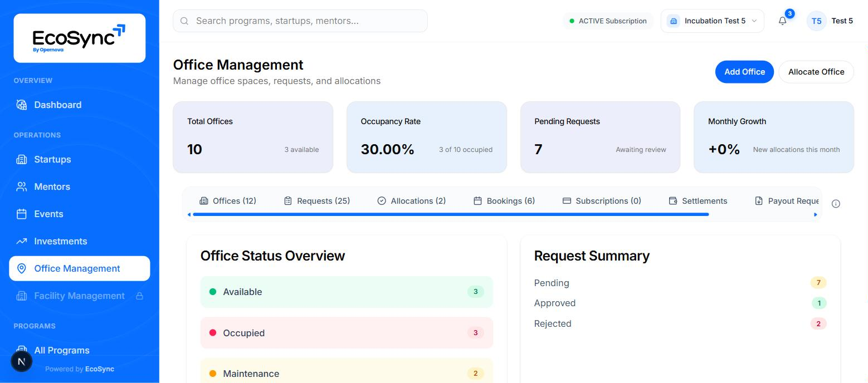Click the Pending count badge 7
This screenshot has width=868, height=383.
[x=818, y=283]
